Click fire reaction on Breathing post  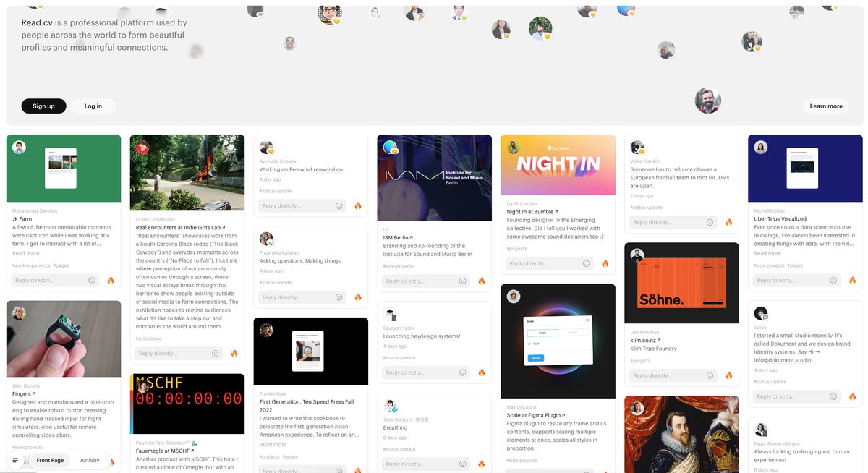(x=482, y=464)
